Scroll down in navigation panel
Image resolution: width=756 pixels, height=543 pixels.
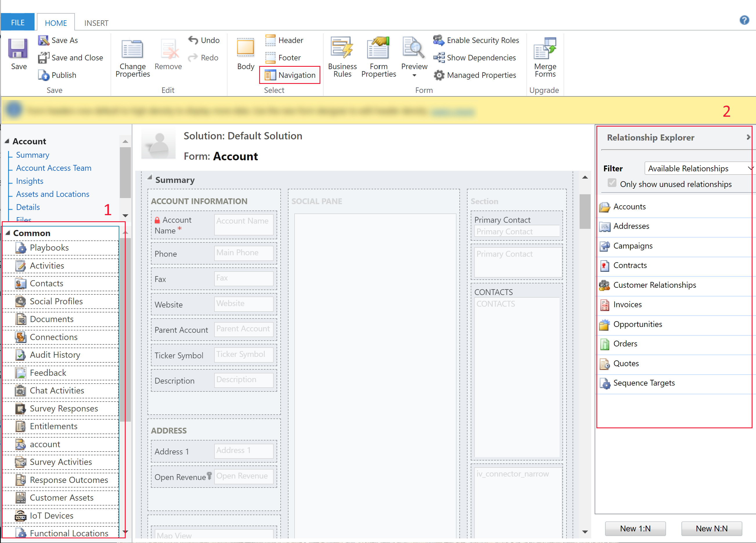[126, 533]
